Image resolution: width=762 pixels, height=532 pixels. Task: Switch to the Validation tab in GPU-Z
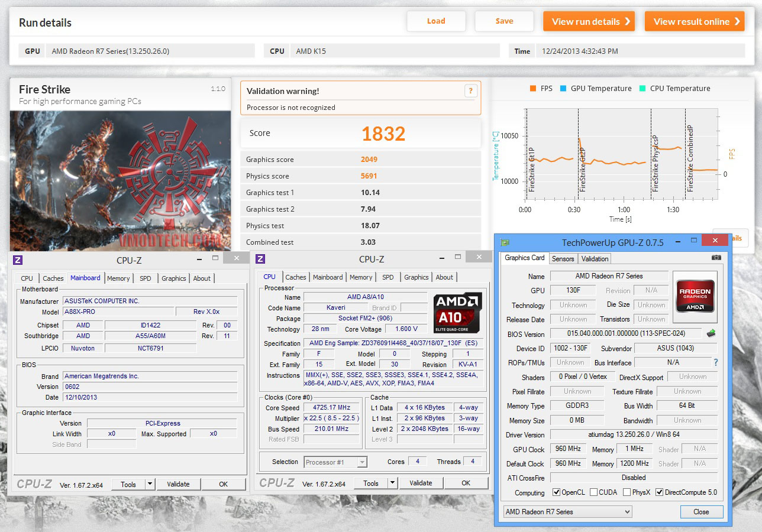595,258
